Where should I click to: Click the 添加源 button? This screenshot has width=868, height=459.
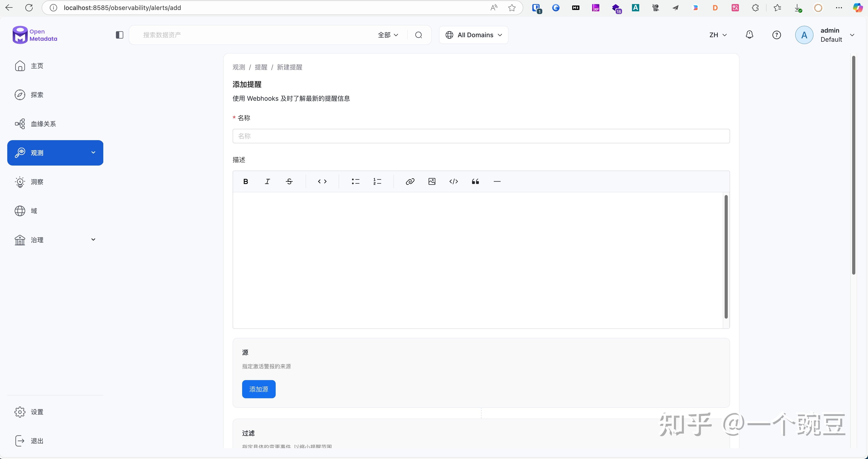click(x=258, y=389)
